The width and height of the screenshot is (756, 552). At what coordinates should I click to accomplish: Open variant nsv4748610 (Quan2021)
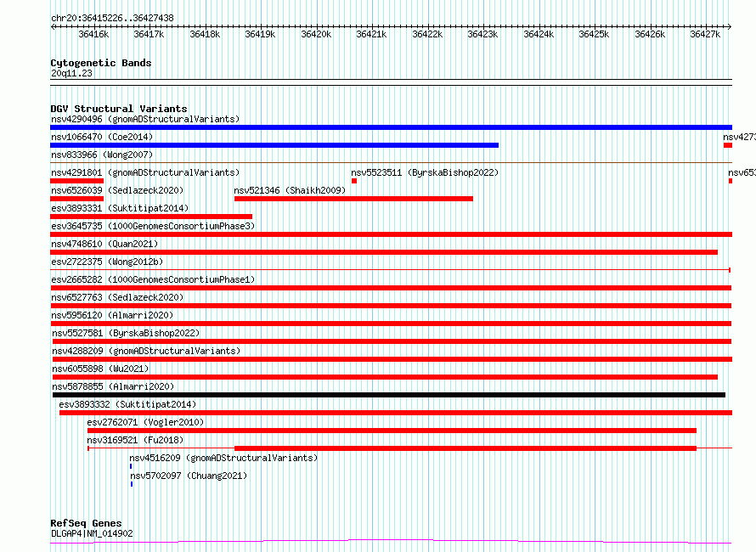pos(104,244)
